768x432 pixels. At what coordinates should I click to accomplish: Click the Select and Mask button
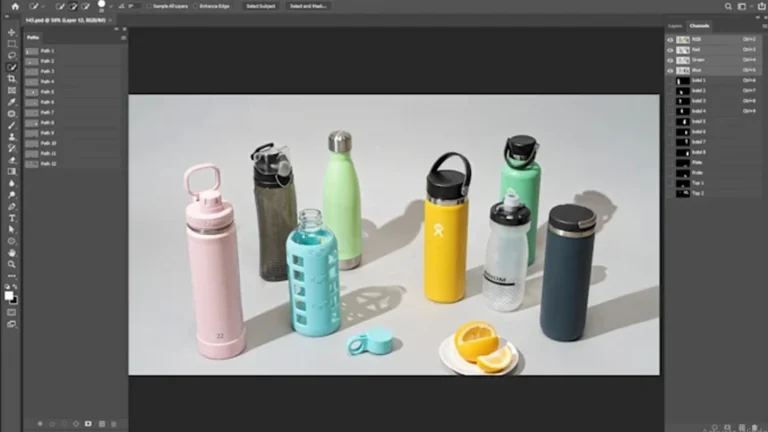(x=308, y=6)
